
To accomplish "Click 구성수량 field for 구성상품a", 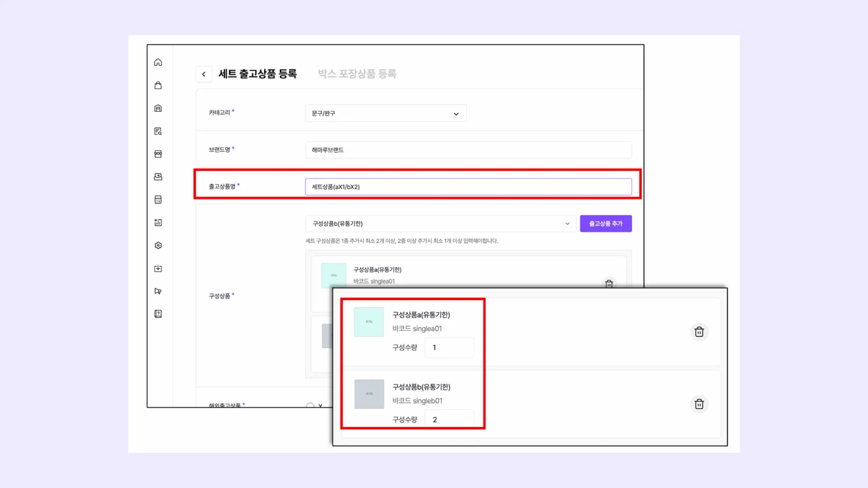I will pos(449,347).
